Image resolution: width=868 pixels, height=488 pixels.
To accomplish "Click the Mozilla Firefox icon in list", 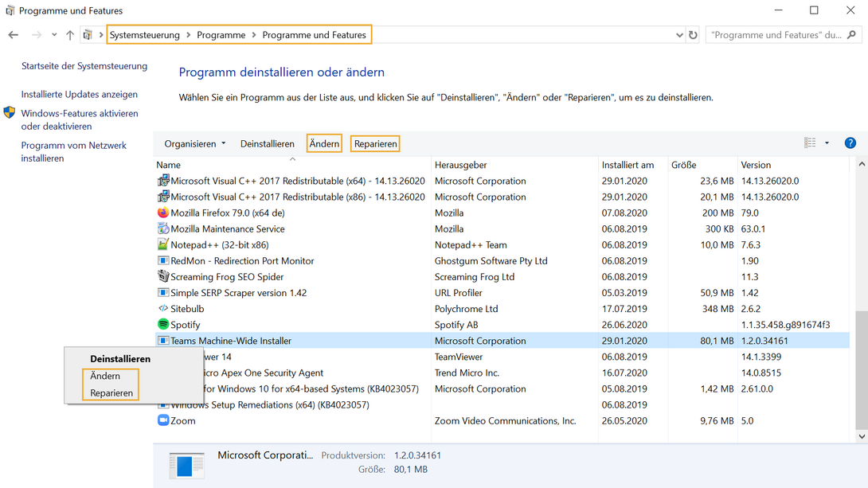I will pyautogui.click(x=163, y=213).
